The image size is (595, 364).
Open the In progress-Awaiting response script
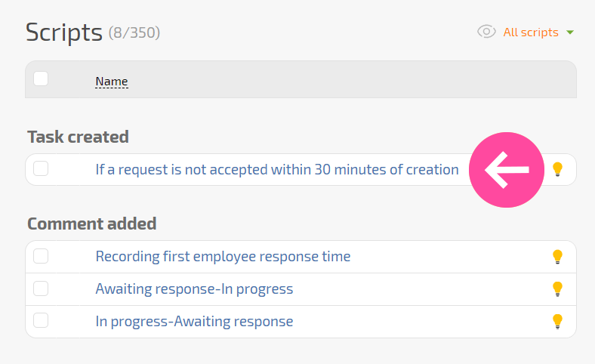[x=194, y=321]
